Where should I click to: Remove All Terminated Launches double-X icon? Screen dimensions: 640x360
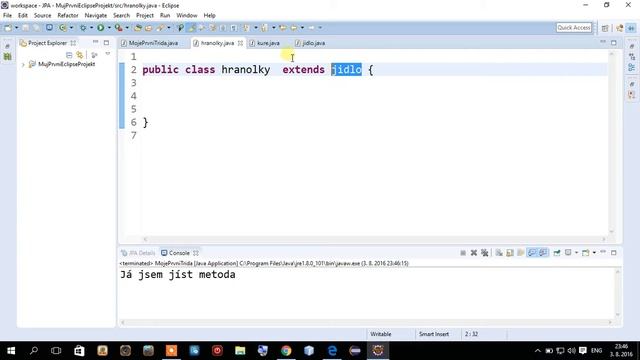484,253
